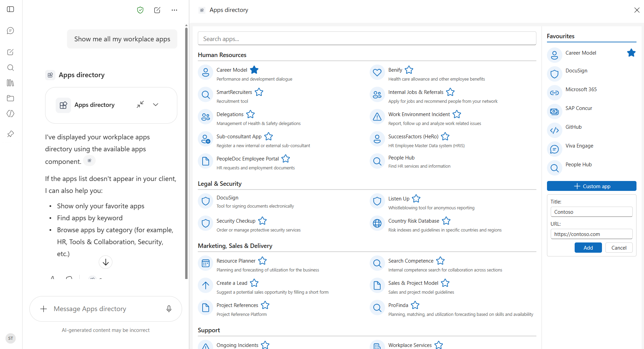Click the Search apps input field
644x349 pixels.
click(367, 39)
